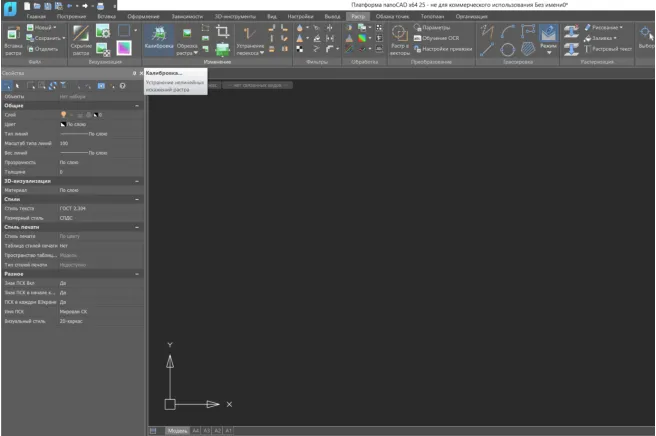Toggle the layer lightbulb visibility in properties
The height and width of the screenshot is (436, 656).
point(64,115)
